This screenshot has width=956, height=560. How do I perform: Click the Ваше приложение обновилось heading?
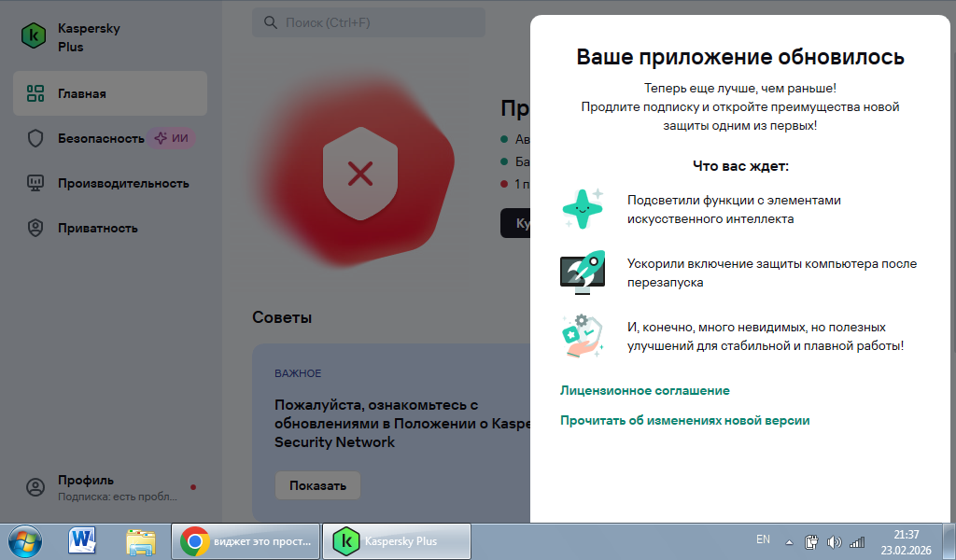[x=740, y=57]
